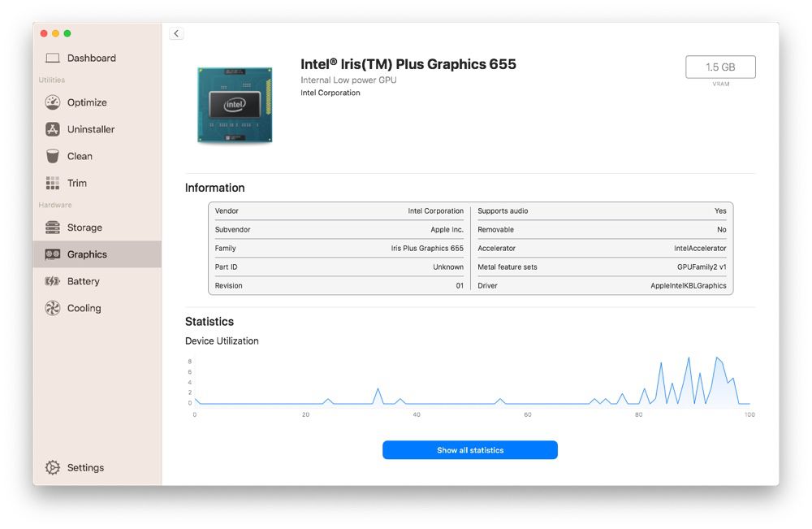Screen dimensions: 812x529
Task: Click the Battery charging icon
Action: click(52, 281)
